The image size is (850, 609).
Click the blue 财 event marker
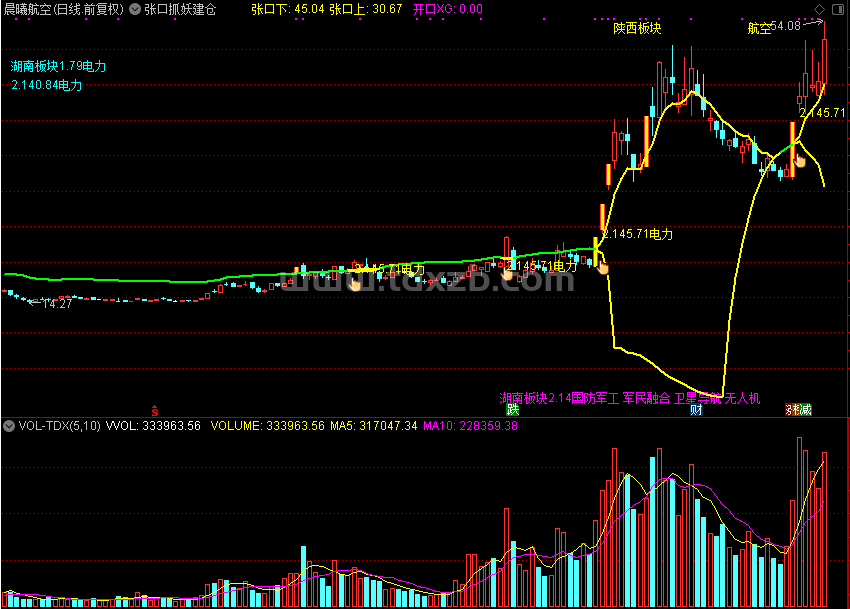click(x=697, y=409)
